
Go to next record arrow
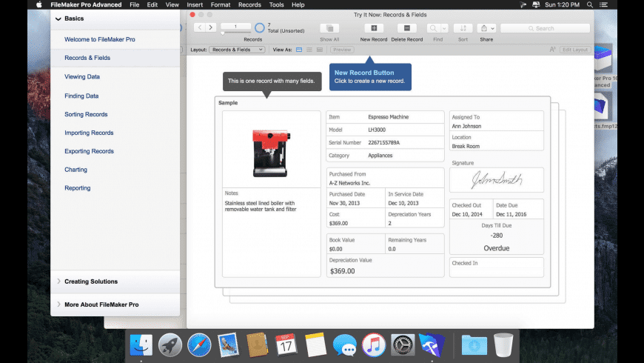[x=211, y=27]
